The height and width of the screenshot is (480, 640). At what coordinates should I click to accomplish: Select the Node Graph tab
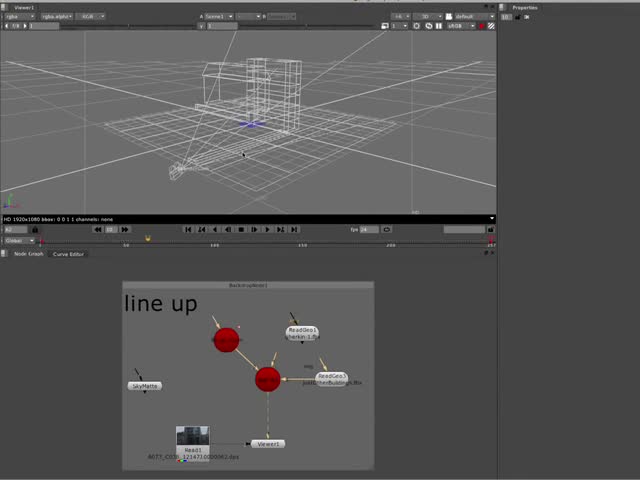pyautogui.click(x=29, y=254)
